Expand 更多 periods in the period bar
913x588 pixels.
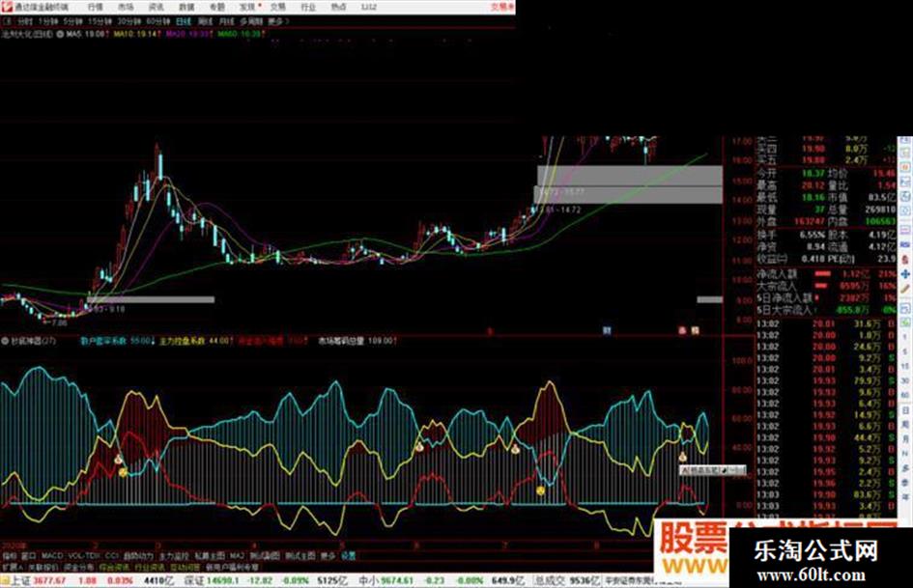277,21
